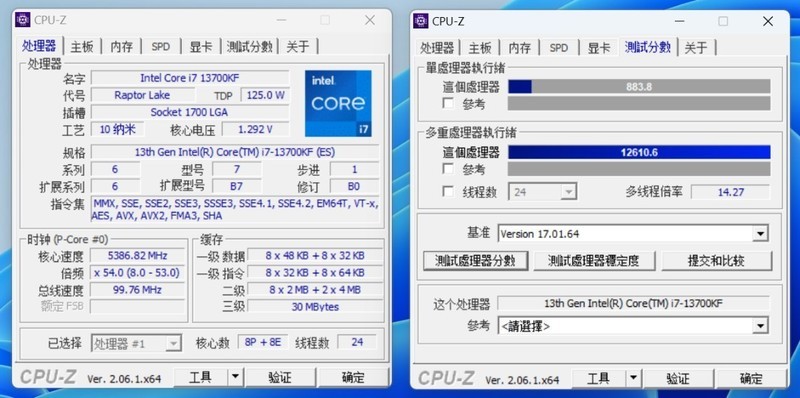Switch to 测试分数 tab in left window
800x398 pixels.
(250, 47)
